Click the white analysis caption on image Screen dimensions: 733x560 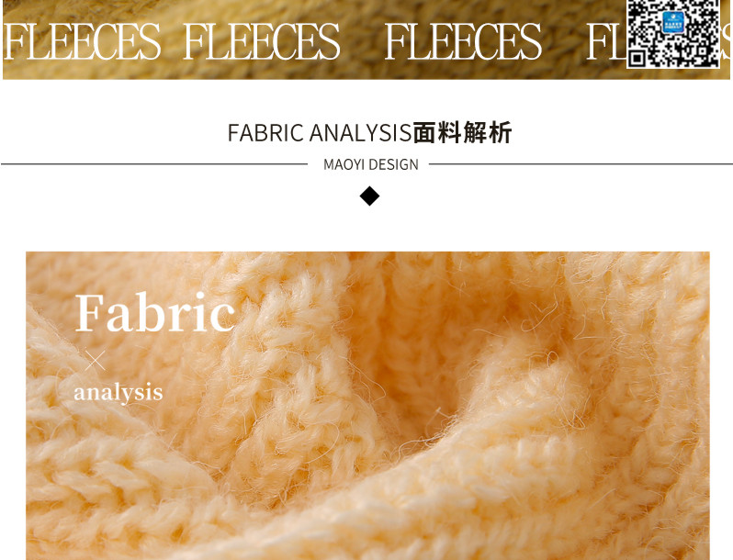[118, 392]
